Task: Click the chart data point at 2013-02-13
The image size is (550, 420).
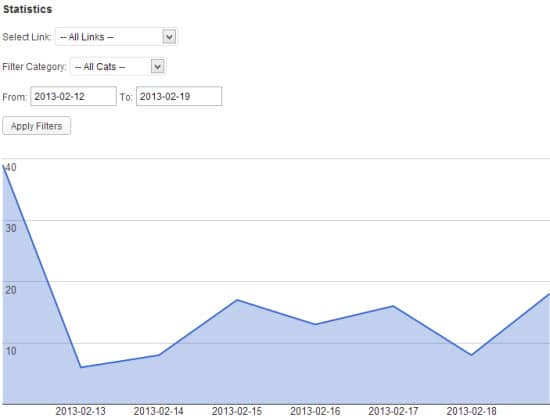Action: click(x=81, y=367)
